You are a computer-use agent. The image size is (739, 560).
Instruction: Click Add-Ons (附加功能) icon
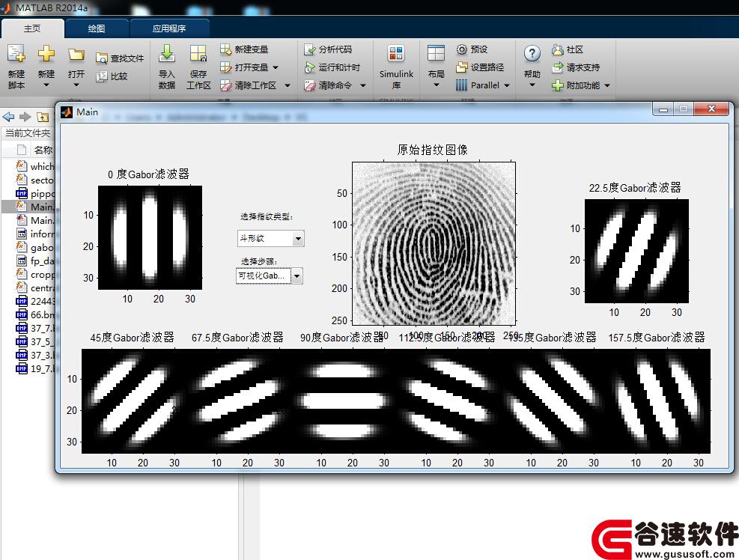558,85
